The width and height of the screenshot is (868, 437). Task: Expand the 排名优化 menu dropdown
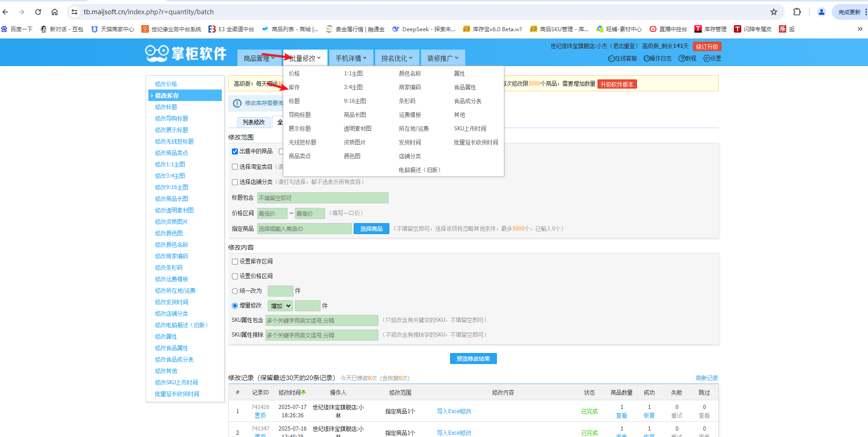click(x=397, y=58)
